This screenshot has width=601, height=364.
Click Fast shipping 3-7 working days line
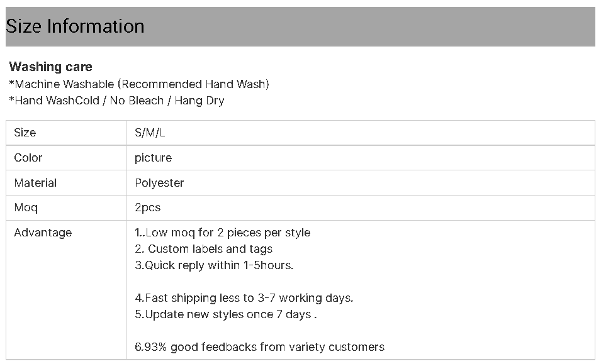click(x=244, y=298)
